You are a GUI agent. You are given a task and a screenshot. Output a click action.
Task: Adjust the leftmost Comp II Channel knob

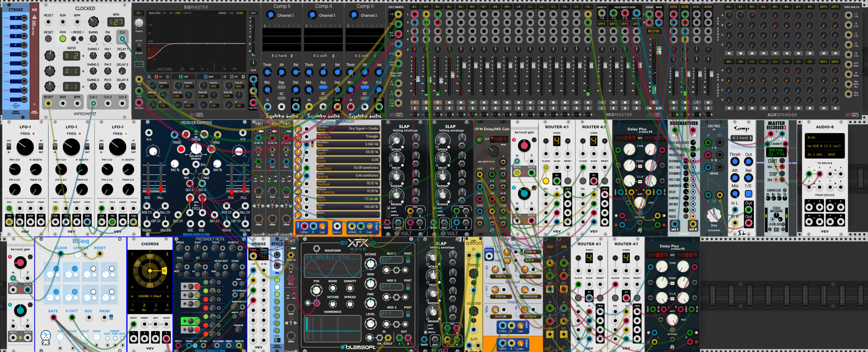[270, 15]
